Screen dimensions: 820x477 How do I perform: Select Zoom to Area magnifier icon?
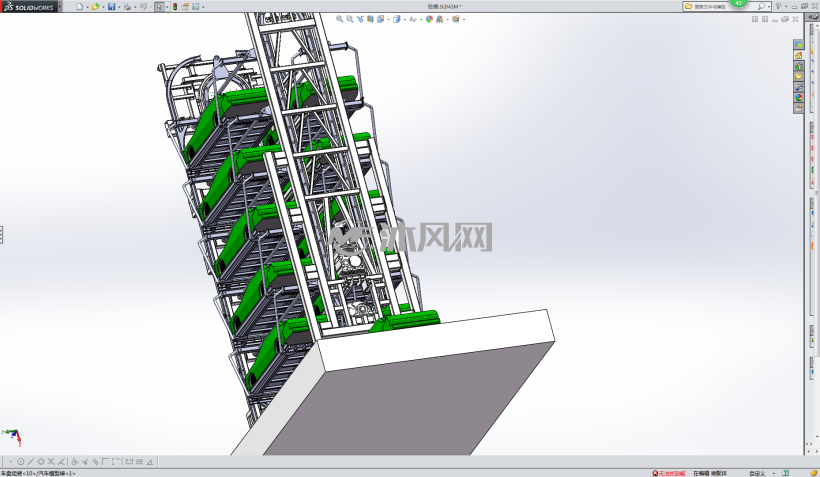click(x=350, y=19)
